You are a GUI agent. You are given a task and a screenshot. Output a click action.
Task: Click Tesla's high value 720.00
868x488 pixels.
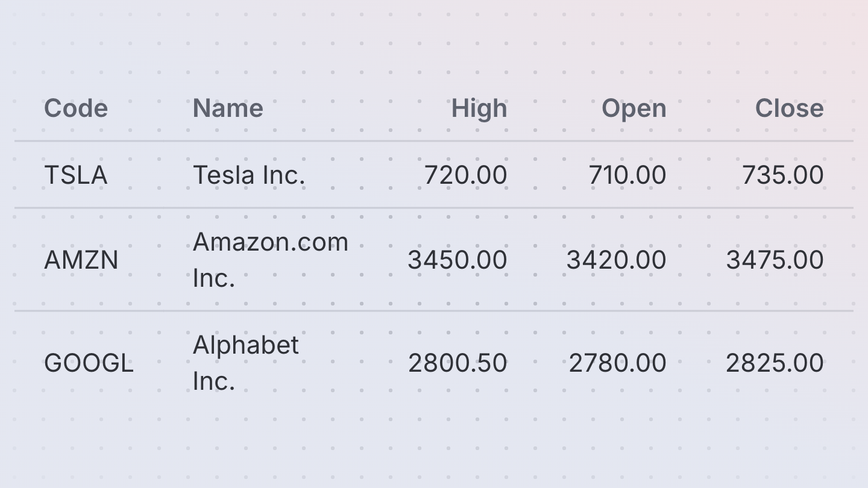pyautogui.click(x=466, y=175)
